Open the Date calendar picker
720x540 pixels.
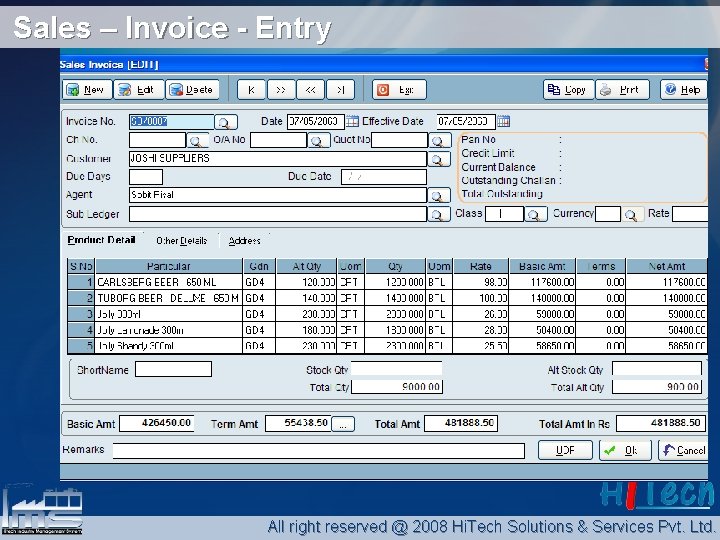352,121
